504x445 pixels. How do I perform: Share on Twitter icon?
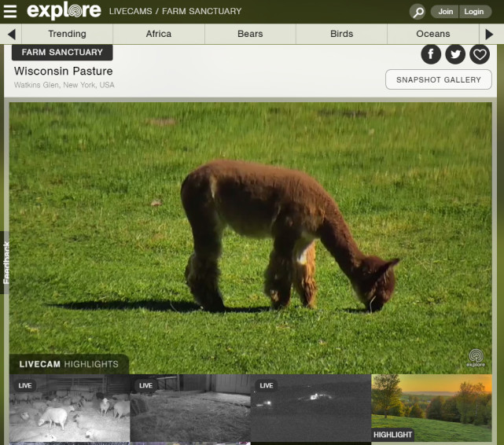click(x=455, y=54)
